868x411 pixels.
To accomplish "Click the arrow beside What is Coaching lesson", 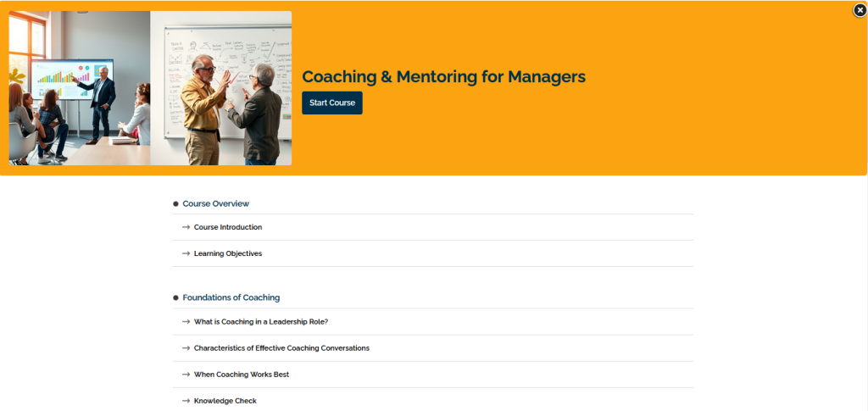I will [x=186, y=322].
